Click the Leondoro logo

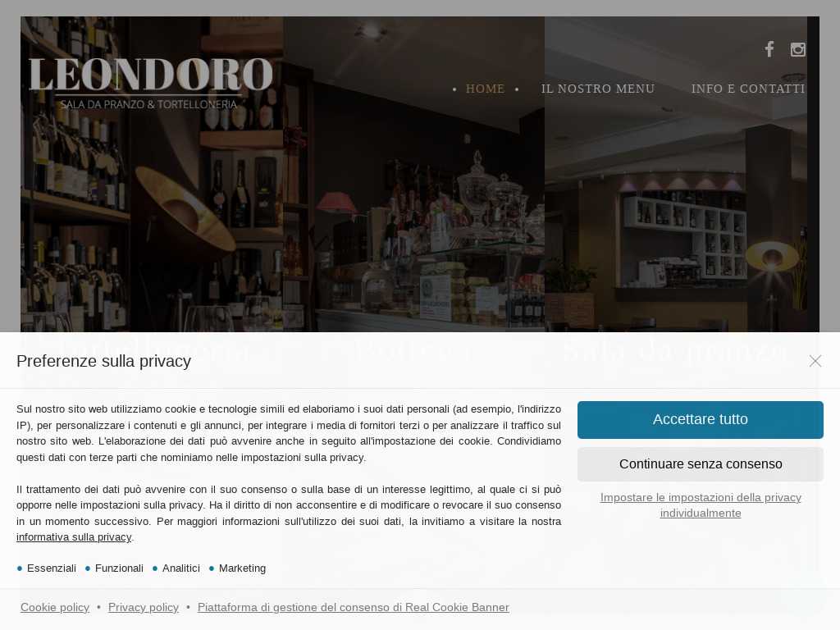click(151, 84)
